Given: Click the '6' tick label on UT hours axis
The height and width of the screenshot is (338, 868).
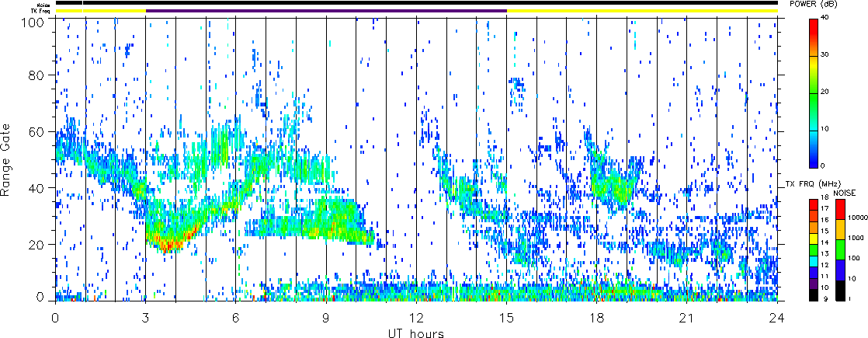Looking at the screenshot, I should (x=236, y=319).
